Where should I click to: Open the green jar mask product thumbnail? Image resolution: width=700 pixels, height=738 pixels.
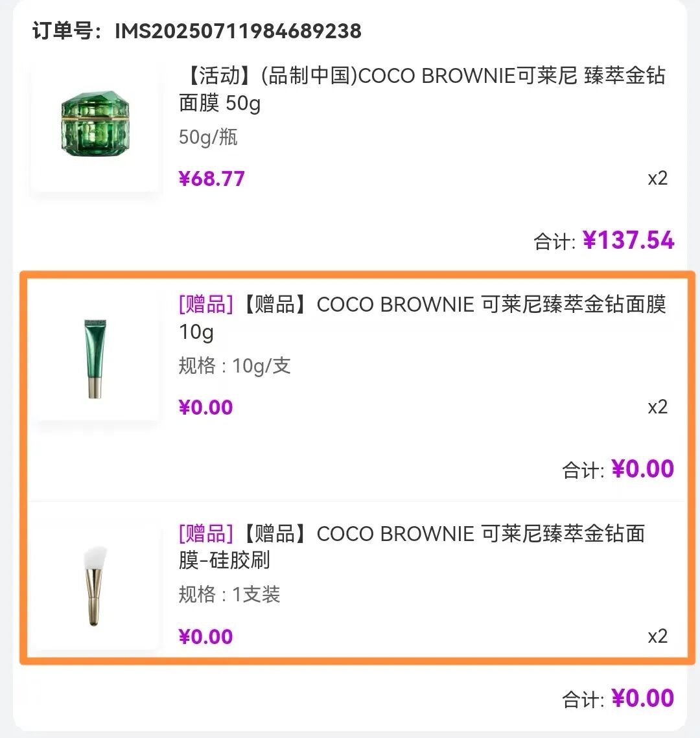95,124
